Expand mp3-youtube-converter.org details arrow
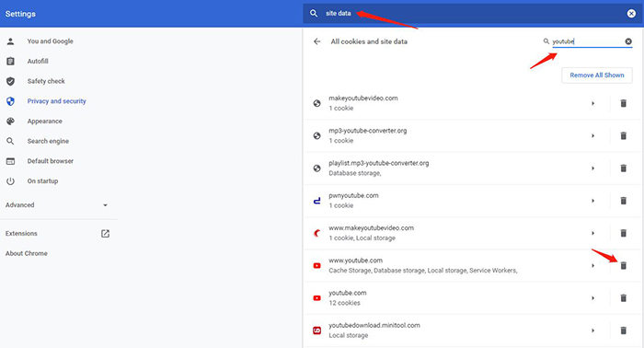Image resolution: width=644 pixels, height=348 pixels. (592, 135)
